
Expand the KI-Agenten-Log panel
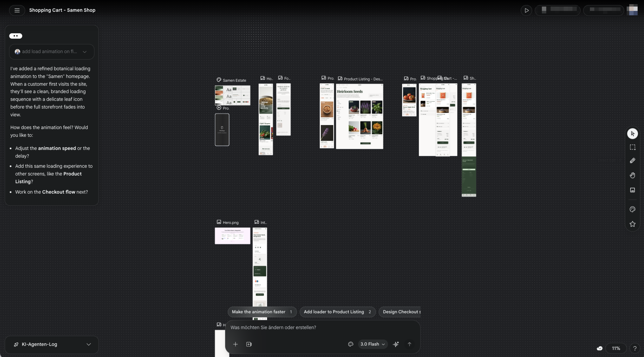[x=52, y=345]
